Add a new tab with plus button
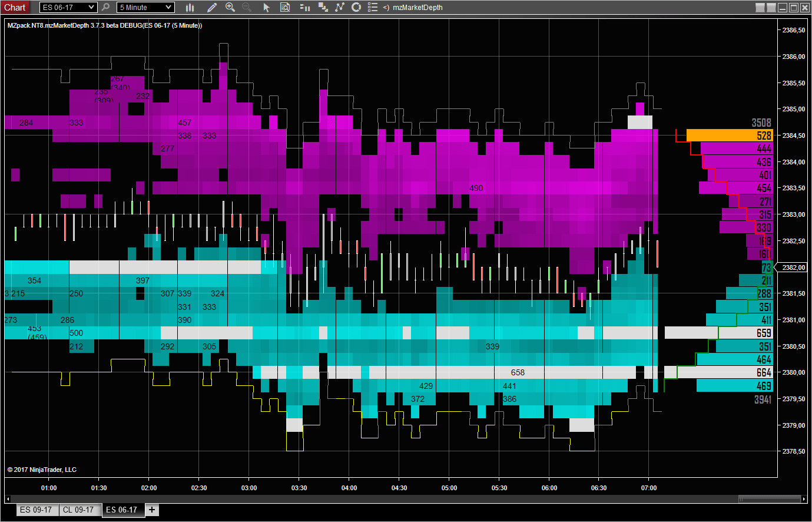812x522 pixels. [152, 510]
